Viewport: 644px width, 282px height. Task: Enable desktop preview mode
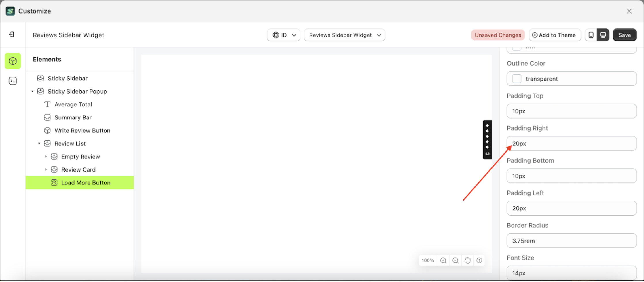click(x=603, y=35)
